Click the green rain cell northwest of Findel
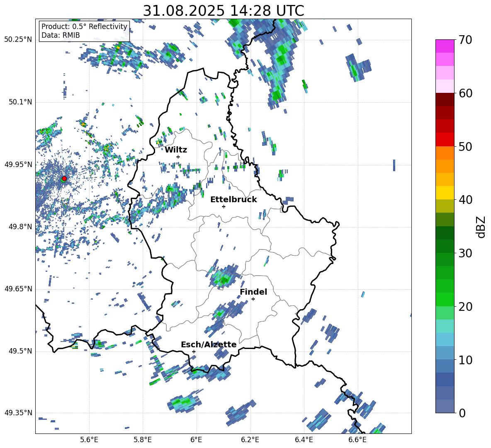 224,276
